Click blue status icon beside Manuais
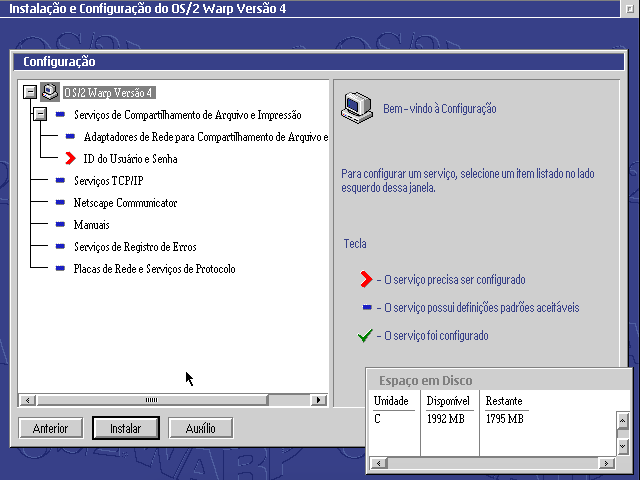This screenshot has height=480, width=640. pos(61,225)
